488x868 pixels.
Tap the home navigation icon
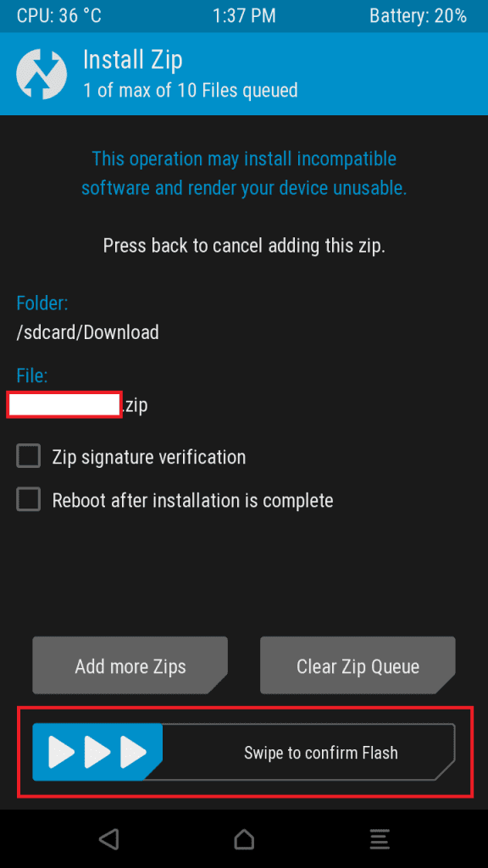[244, 839]
